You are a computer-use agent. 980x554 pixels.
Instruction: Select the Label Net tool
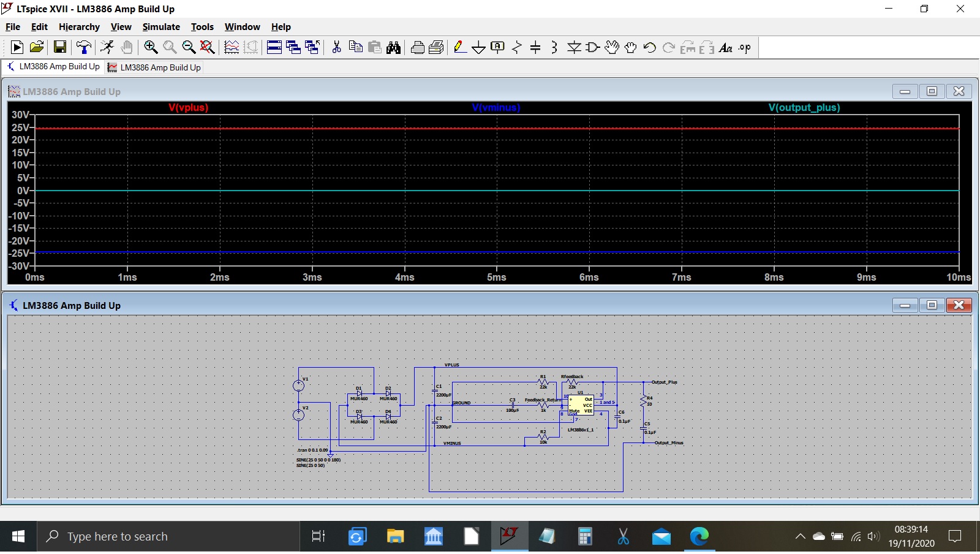(498, 47)
